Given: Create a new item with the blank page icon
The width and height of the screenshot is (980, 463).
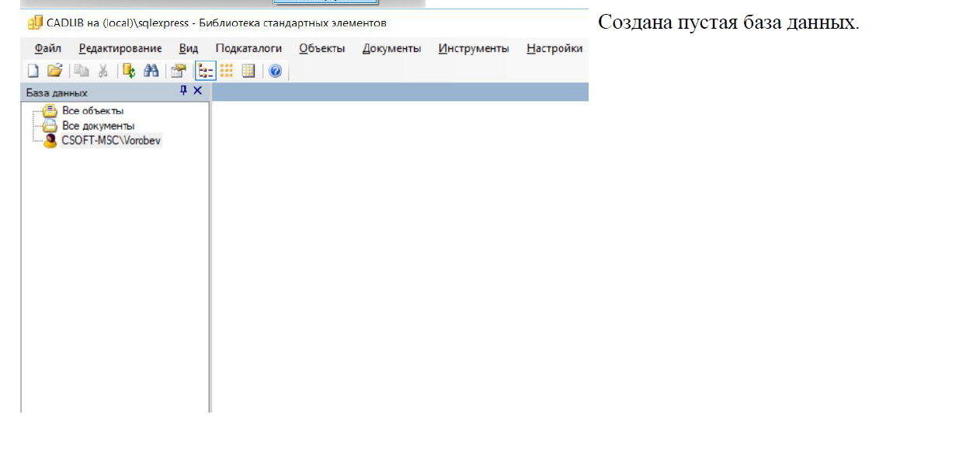Looking at the screenshot, I should (x=33, y=71).
